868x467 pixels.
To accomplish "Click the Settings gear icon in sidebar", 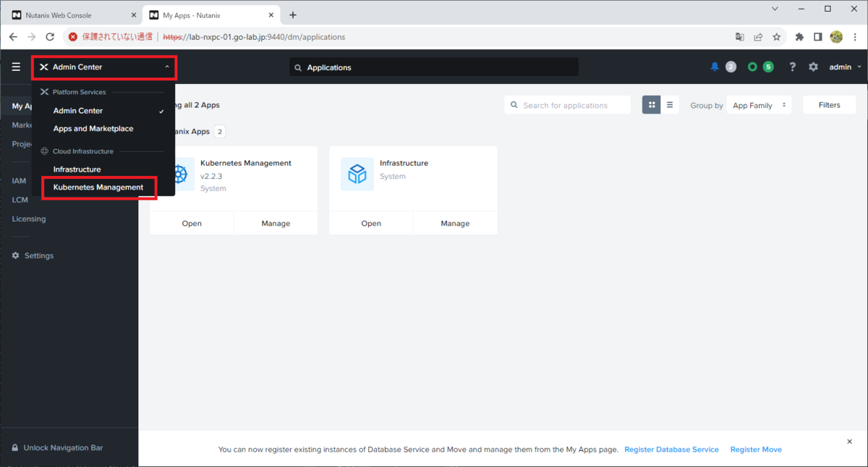I will [x=15, y=256].
